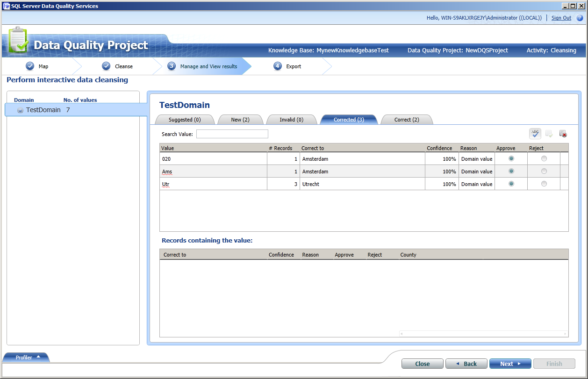The width and height of the screenshot is (588, 379).
Task: Click the status icon beside TestDomain
Action: tap(20, 110)
